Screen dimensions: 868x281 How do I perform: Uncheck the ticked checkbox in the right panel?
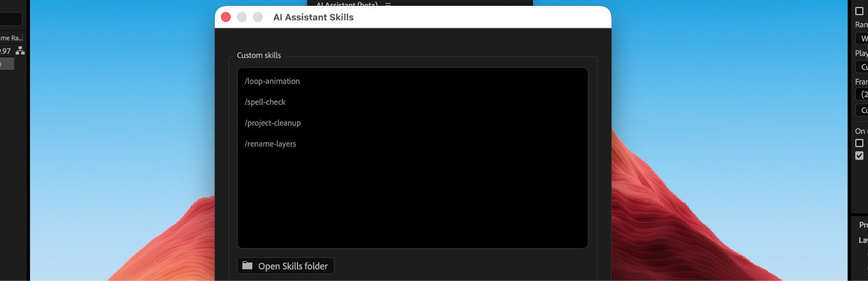859,155
